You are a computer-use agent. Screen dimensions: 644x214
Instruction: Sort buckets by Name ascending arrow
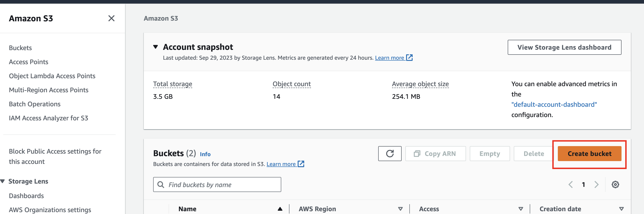[x=280, y=209]
